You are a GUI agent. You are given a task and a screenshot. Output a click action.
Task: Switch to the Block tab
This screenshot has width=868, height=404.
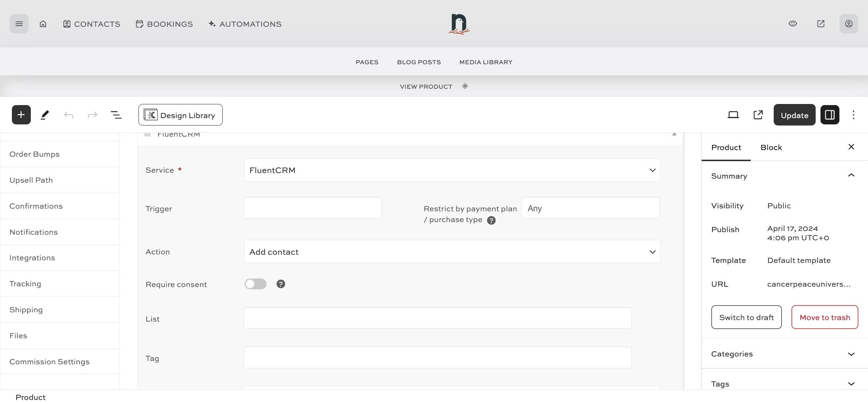771,147
